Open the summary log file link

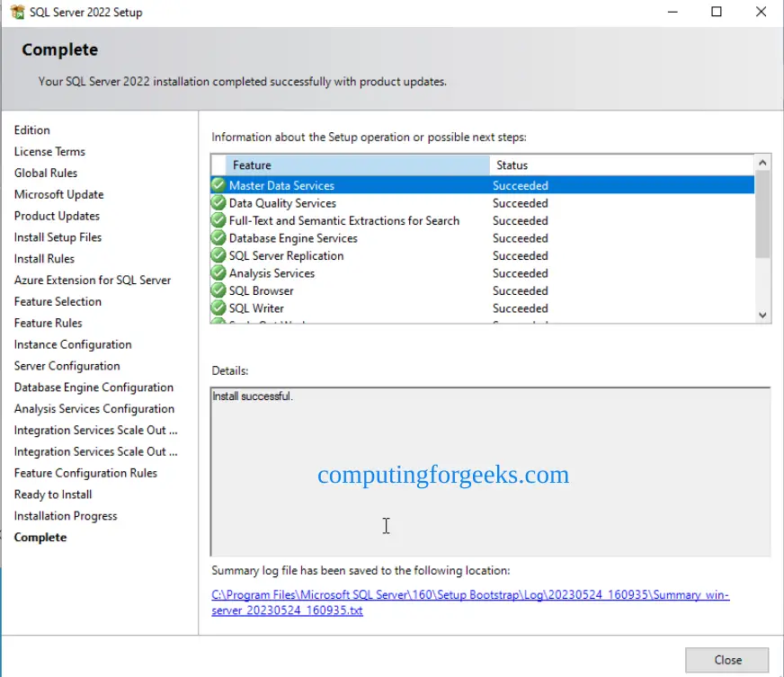tap(470, 602)
